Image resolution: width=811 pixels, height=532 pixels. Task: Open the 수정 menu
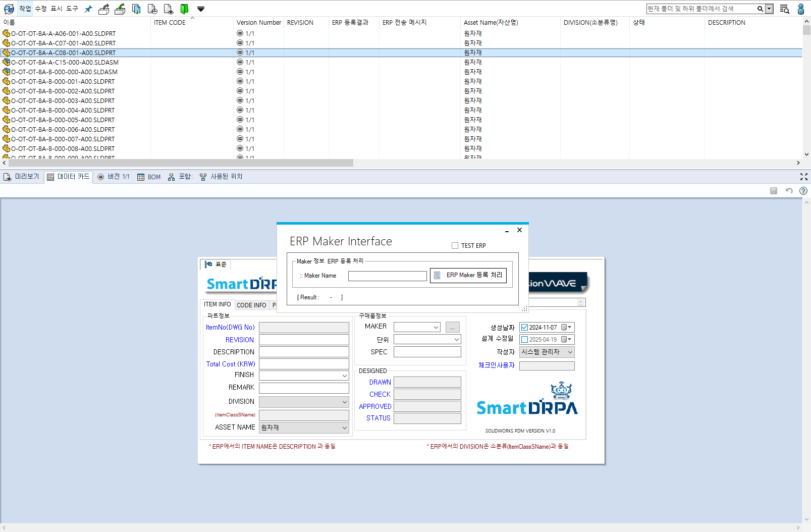41,9
